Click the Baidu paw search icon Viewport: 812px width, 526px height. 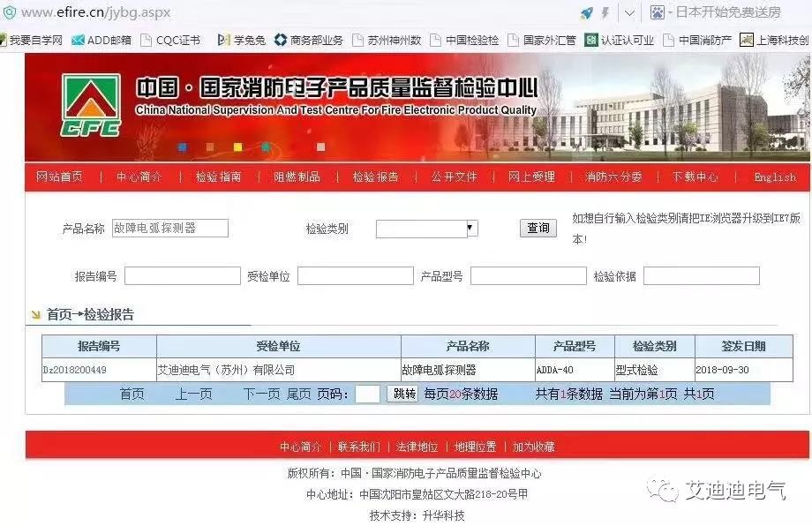pos(658,12)
